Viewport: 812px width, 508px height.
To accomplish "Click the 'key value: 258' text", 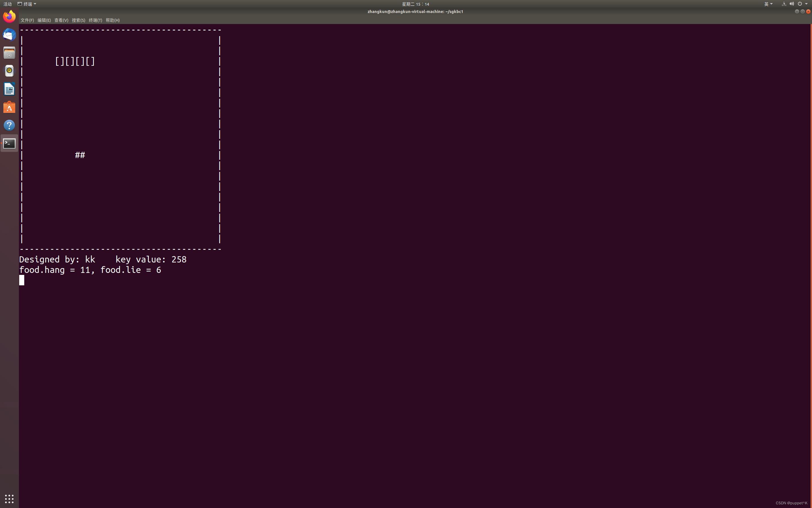I will click(x=151, y=259).
